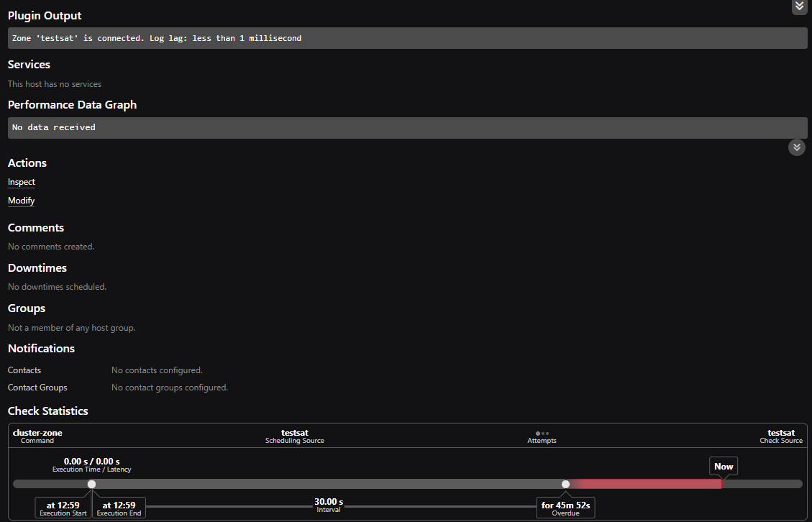Click the 'for 45m 52s' Overdue box
The width and height of the screenshot is (812, 522).
(565, 508)
